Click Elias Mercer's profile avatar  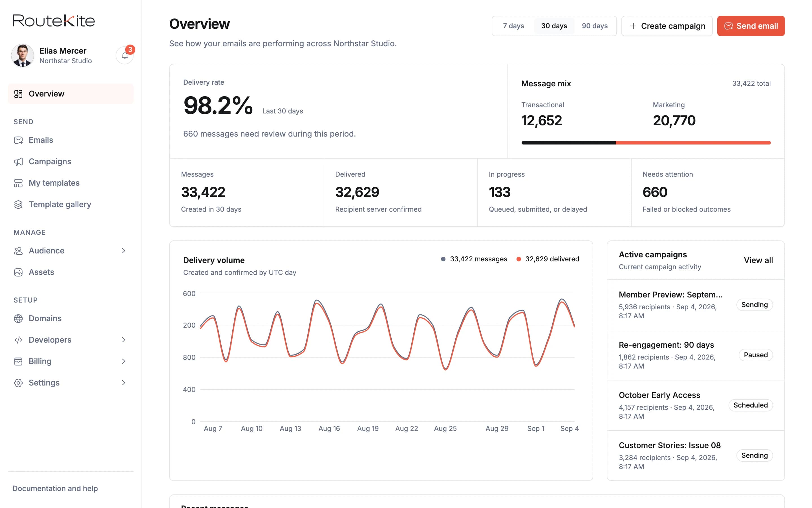tap(23, 55)
